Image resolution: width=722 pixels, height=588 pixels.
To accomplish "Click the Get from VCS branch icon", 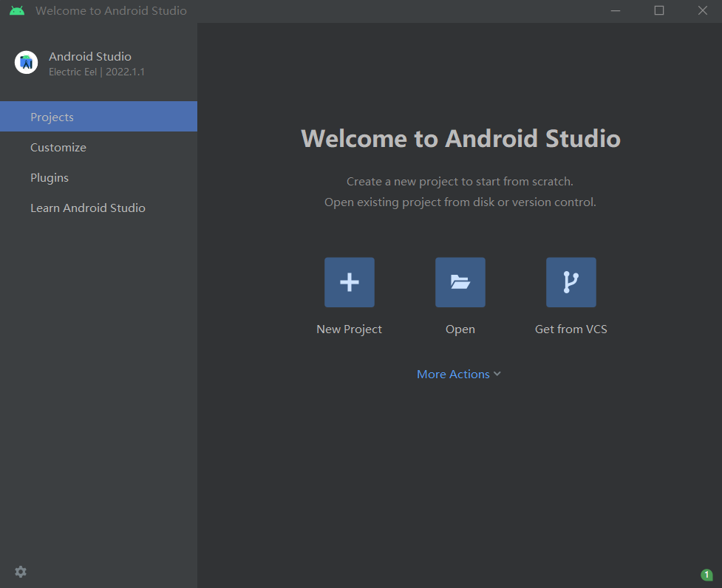I will (571, 282).
